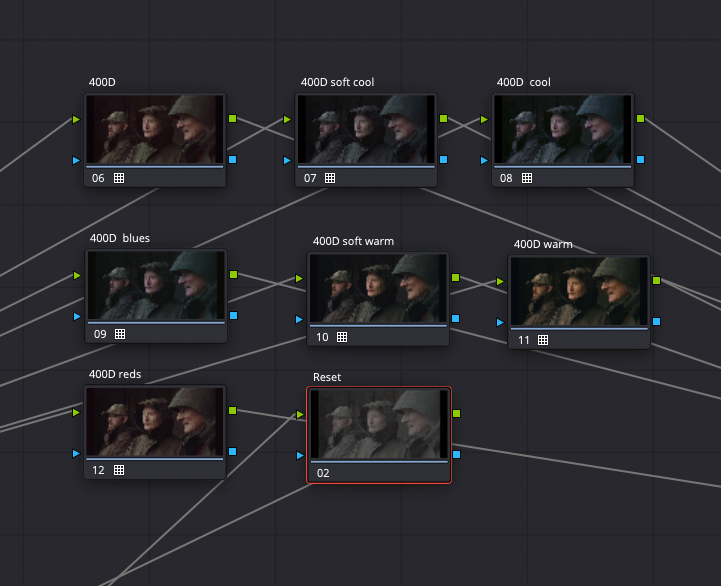Click green RGB output square of Reset node
The height and width of the screenshot is (586, 721).
point(456,413)
